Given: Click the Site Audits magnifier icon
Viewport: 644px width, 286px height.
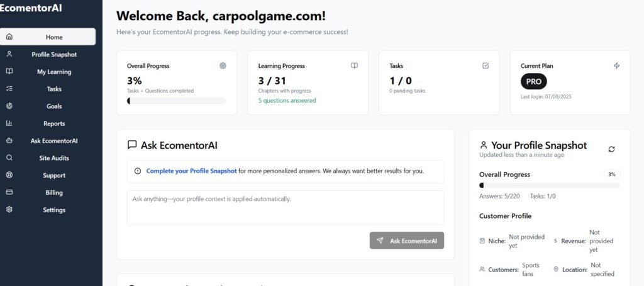Looking at the screenshot, I should pyautogui.click(x=9, y=158).
